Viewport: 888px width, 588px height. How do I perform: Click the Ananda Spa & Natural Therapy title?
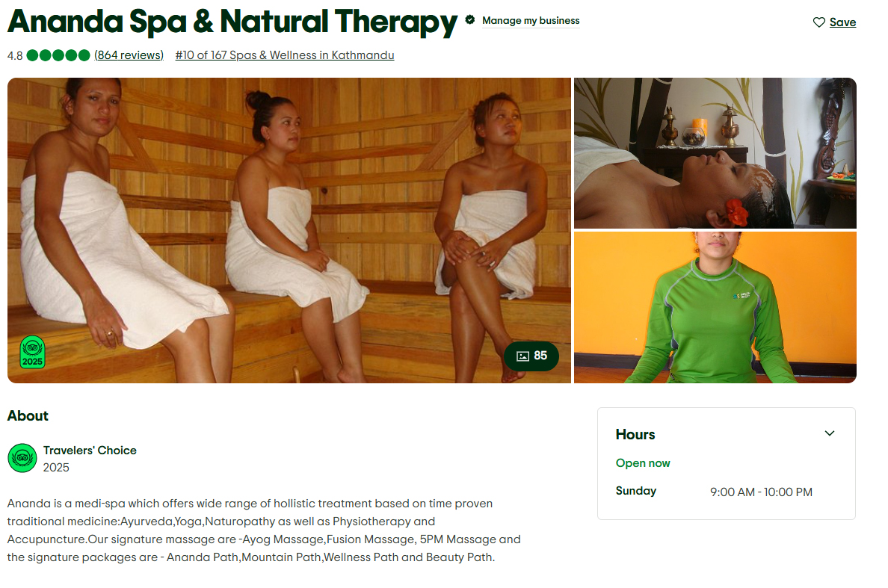coord(232,22)
